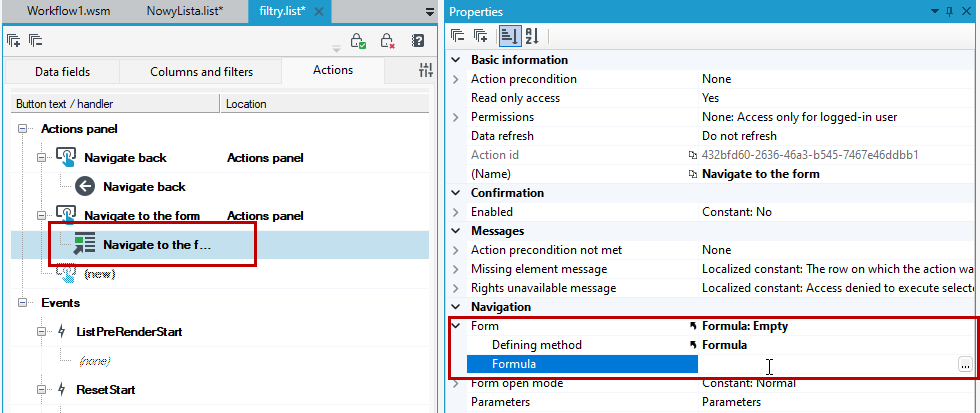Expand all categories in Properties toolbar
This screenshot has width=980, height=413.
tap(481, 37)
